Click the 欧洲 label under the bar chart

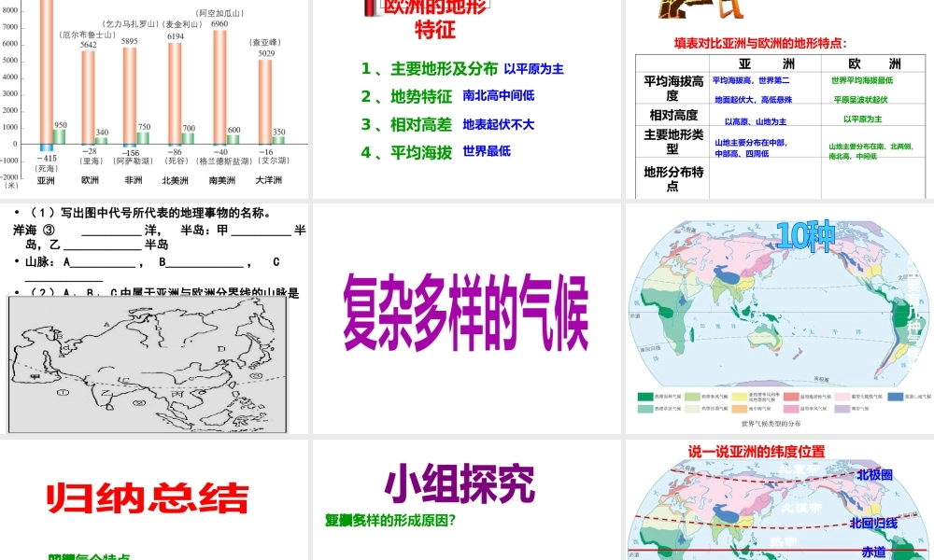[x=90, y=180]
